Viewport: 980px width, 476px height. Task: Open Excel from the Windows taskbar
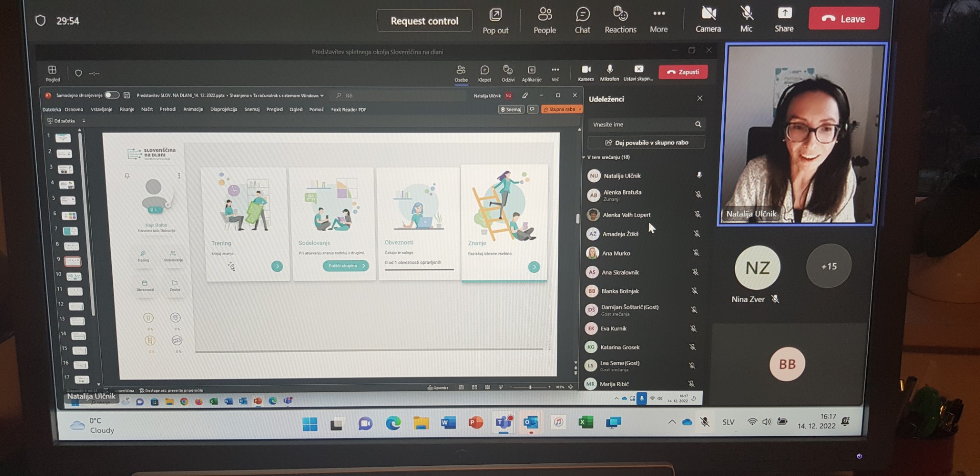[x=585, y=422]
